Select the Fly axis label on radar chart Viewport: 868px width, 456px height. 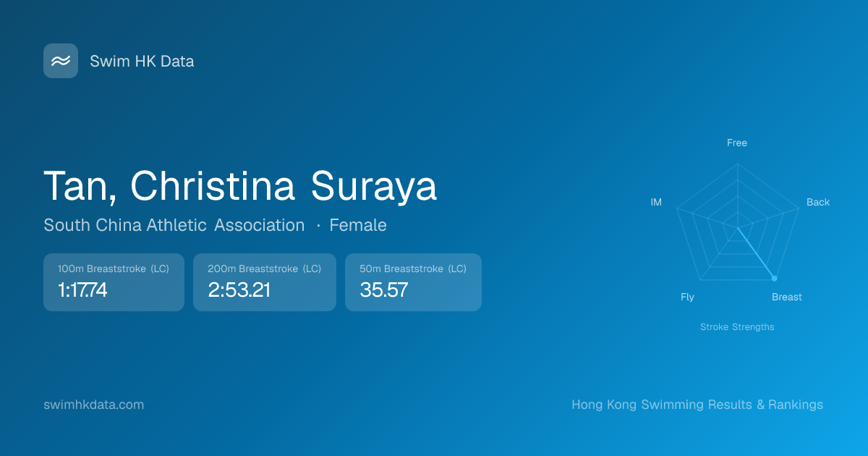687,297
